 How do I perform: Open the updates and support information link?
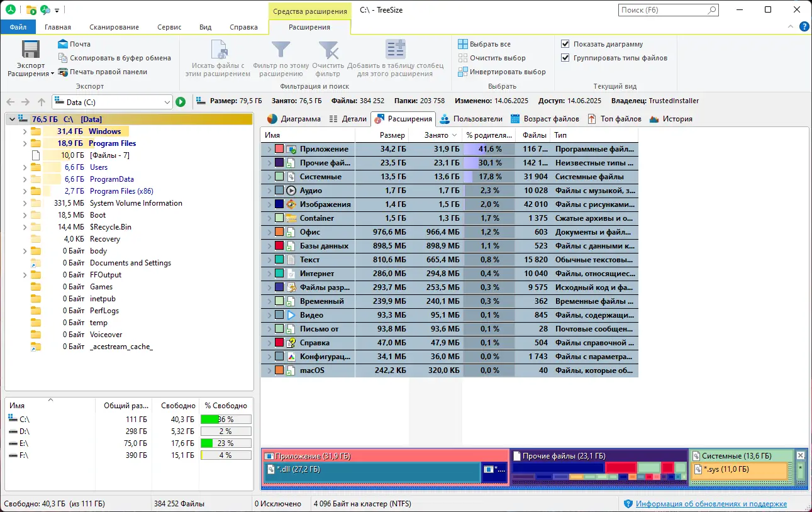click(x=711, y=504)
